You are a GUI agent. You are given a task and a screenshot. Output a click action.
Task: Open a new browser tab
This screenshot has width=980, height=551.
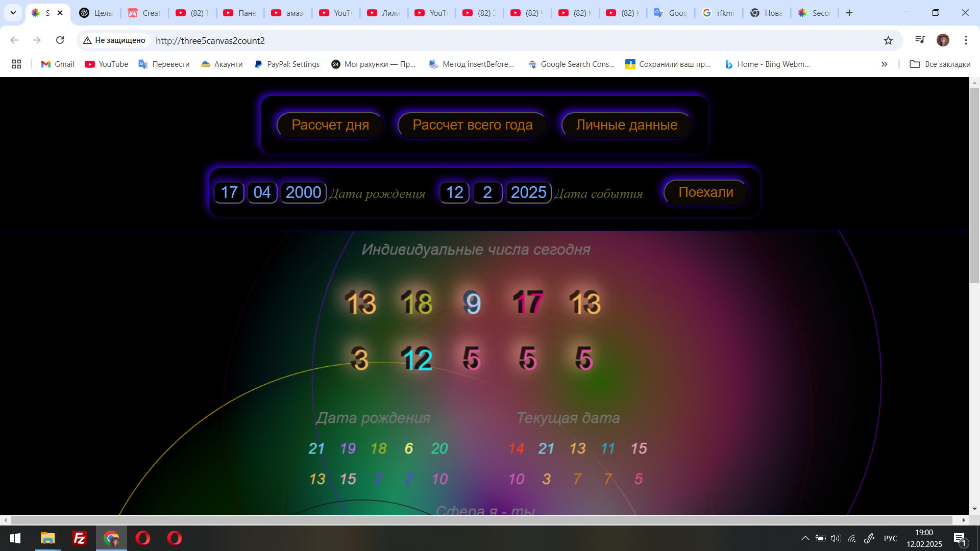(x=849, y=13)
